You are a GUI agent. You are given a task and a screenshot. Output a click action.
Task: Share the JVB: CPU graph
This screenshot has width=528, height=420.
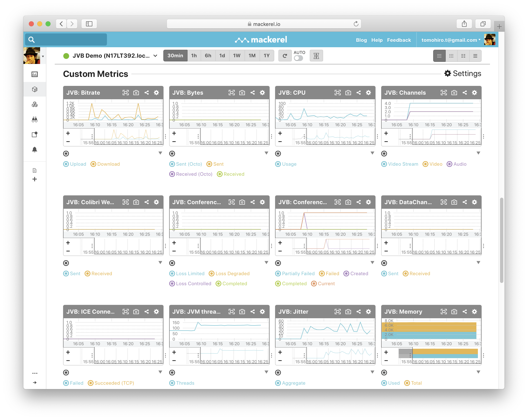click(x=359, y=93)
